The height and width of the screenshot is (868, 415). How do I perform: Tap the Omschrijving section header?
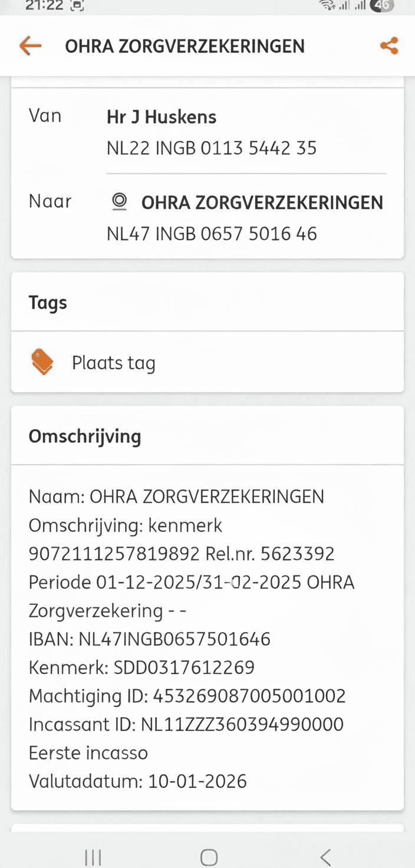coord(85,437)
